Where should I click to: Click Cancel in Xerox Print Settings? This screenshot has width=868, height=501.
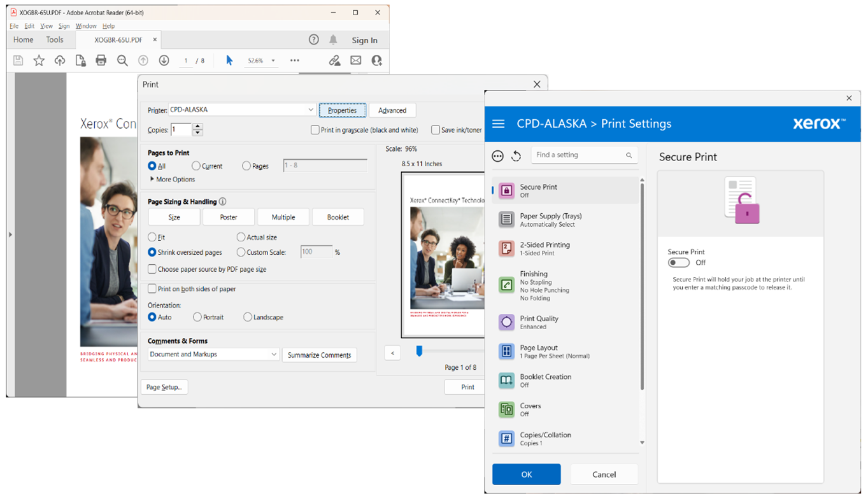coord(604,474)
